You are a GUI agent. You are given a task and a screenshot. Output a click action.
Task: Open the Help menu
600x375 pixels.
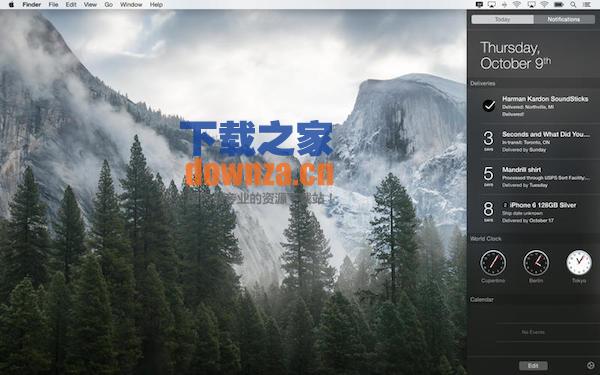[x=156, y=5]
